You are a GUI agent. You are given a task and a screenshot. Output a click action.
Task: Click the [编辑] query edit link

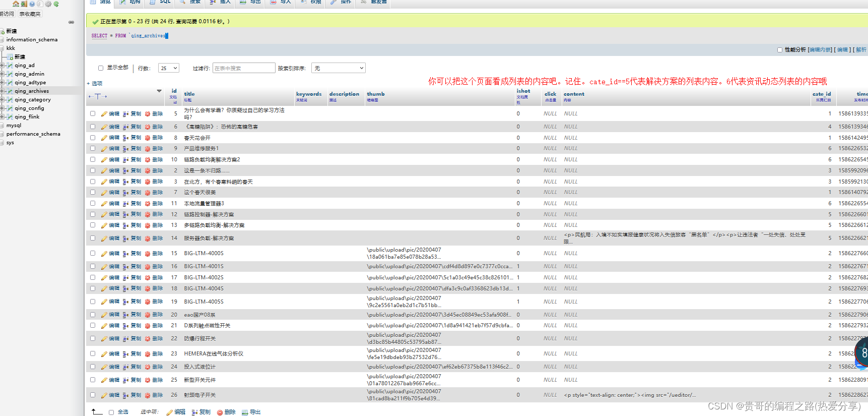pyautogui.click(x=842, y=50)
